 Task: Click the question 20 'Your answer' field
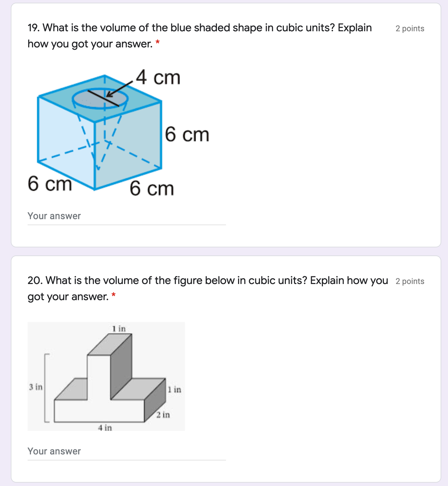[126, 451]
